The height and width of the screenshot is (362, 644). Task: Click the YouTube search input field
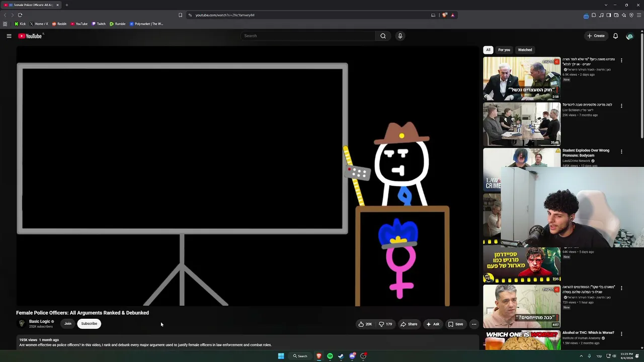tap(308, 36)
